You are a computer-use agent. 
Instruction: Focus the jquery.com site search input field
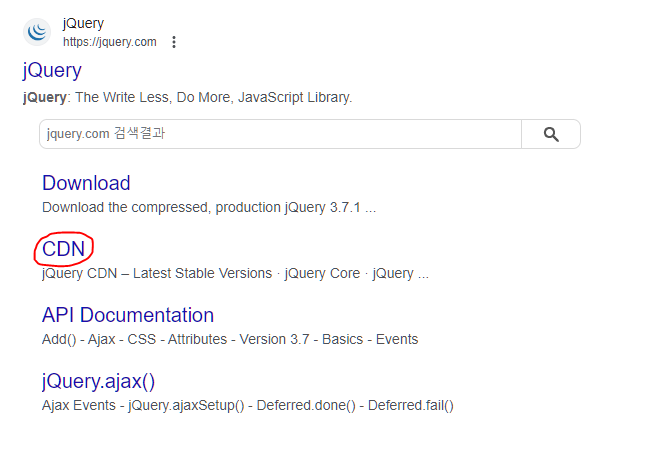pyautogui.click(x=280, y=134)
